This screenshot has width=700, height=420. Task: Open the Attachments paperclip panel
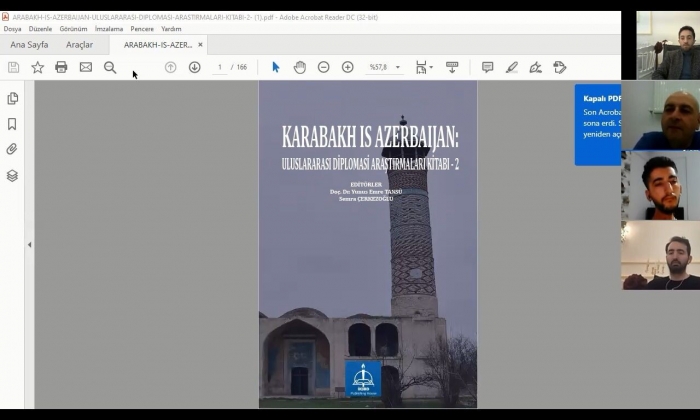12,149
